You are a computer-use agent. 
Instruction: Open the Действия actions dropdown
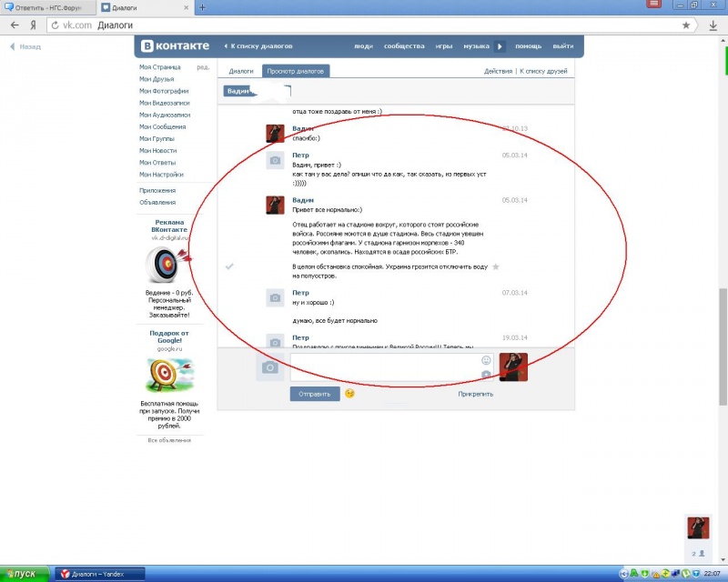pyautogui.click(x=497, y=71)
